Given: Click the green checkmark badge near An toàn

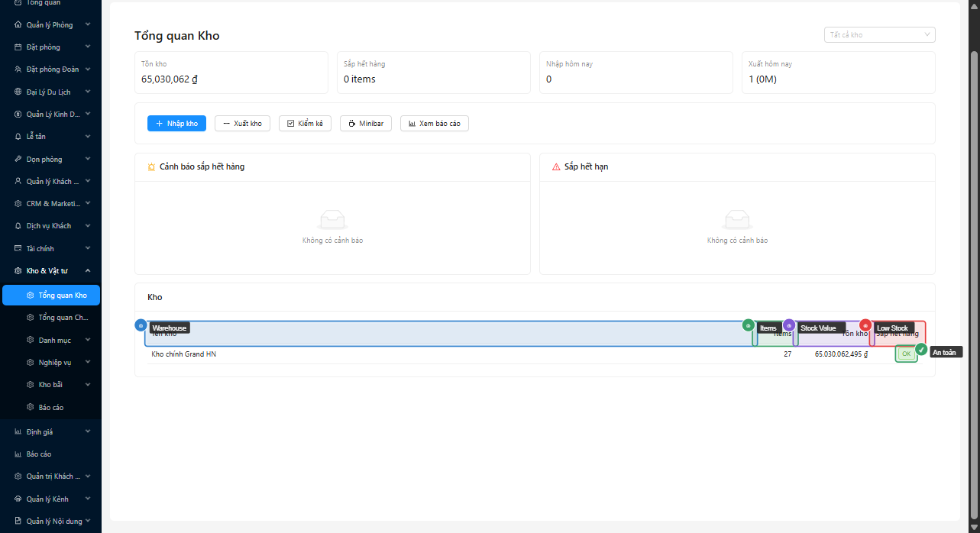Looking at the screenshot, I should (921, 350).
